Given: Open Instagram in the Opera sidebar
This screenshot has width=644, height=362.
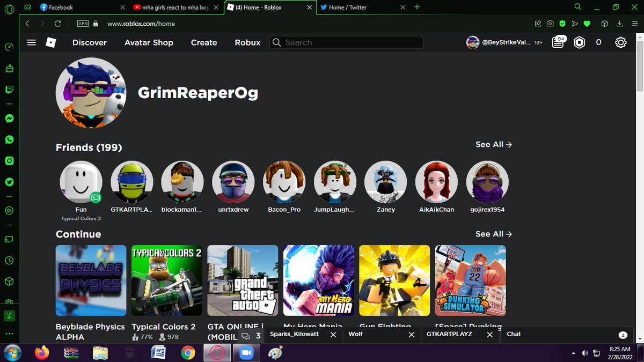Looking at the screenshot, I should click(x=9, y=160).
